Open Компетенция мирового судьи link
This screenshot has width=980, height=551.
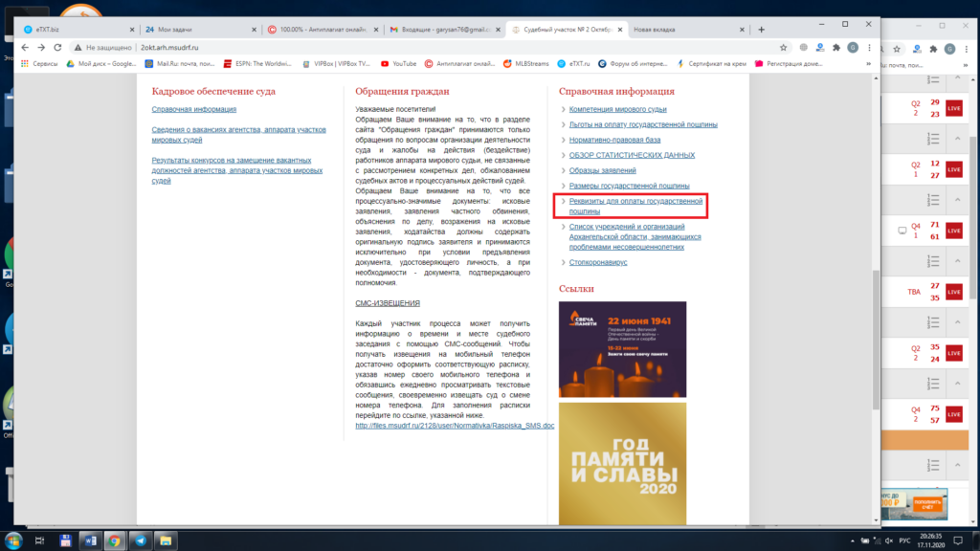click(617, 109)
